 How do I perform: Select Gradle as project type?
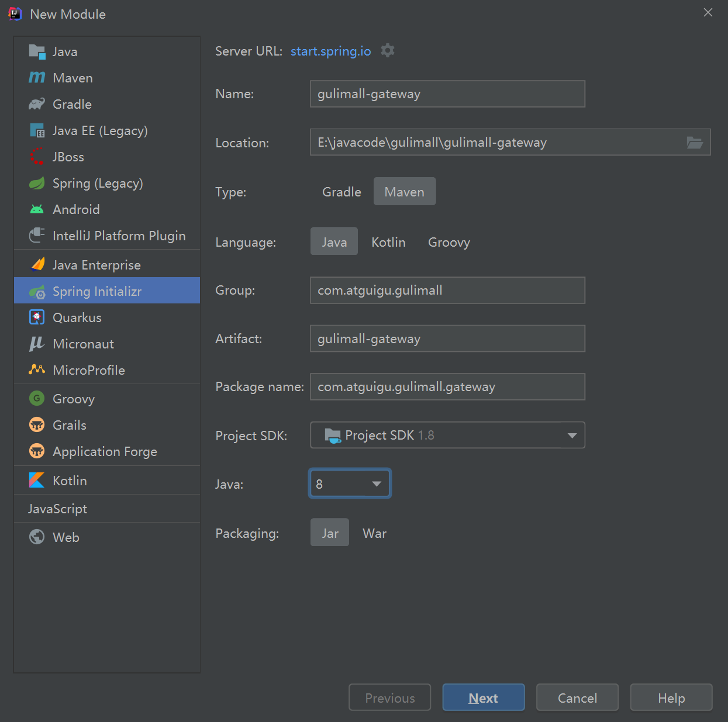pyautogui.click(x=341, y=192)
